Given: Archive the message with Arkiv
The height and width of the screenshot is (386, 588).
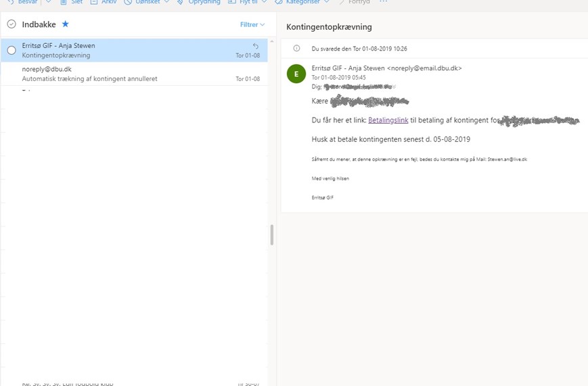Looking at the screenshot, I should pyautogui.click(x=104, y=2).
